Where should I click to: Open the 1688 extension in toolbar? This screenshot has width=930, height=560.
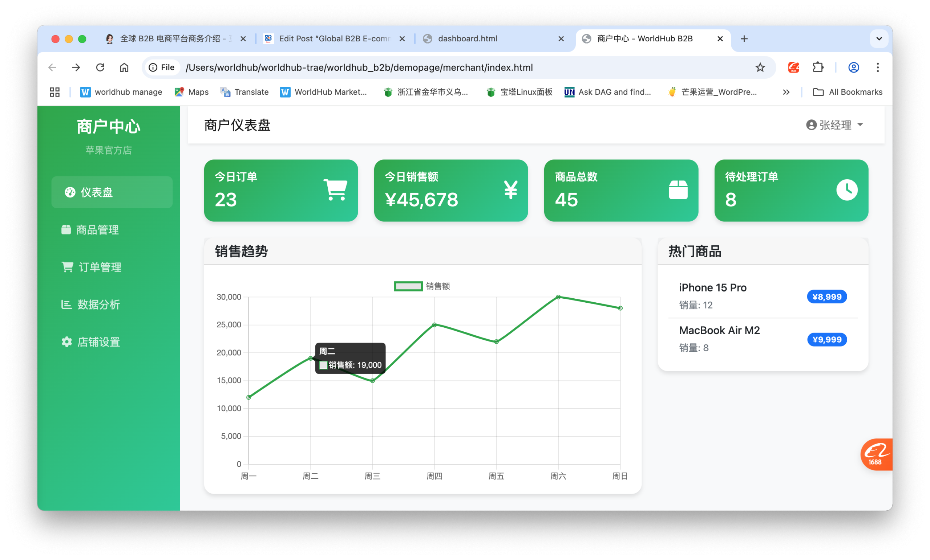click(793, 68)
